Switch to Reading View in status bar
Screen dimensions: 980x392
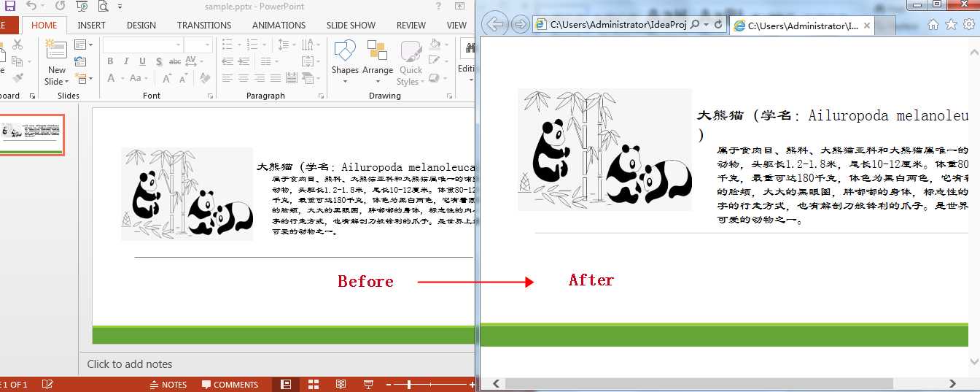[341, 385]
